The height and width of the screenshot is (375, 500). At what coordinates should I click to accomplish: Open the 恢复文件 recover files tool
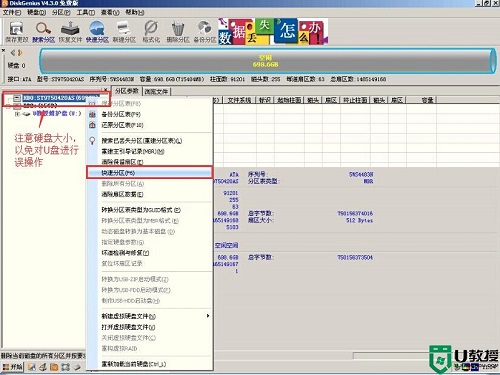70,31
